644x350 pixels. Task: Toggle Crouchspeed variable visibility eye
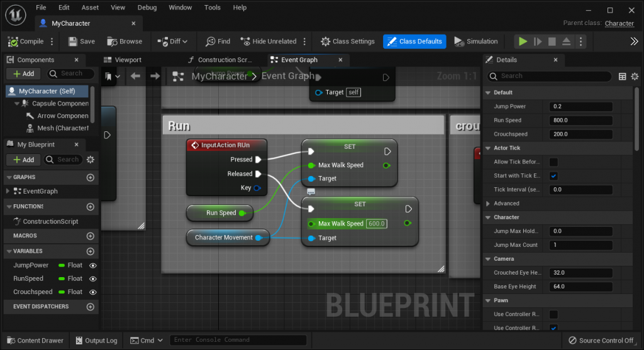tap(93, 292)
